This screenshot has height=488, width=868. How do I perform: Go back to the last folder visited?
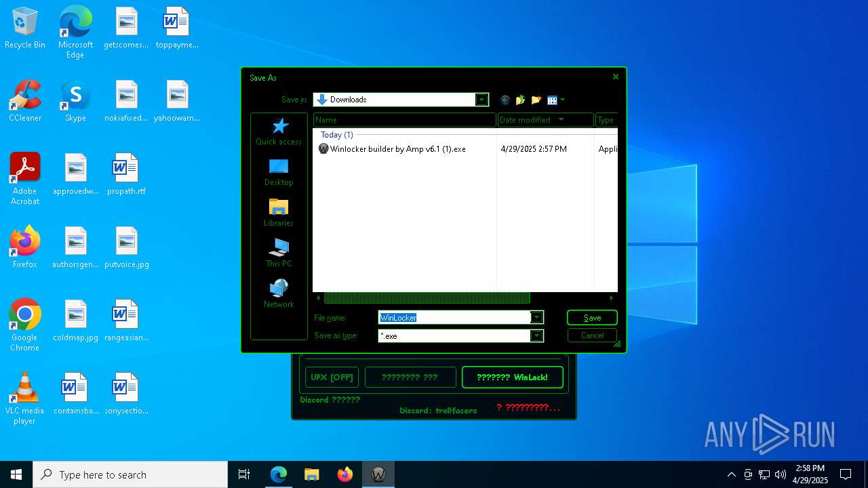tap(505, 100)
